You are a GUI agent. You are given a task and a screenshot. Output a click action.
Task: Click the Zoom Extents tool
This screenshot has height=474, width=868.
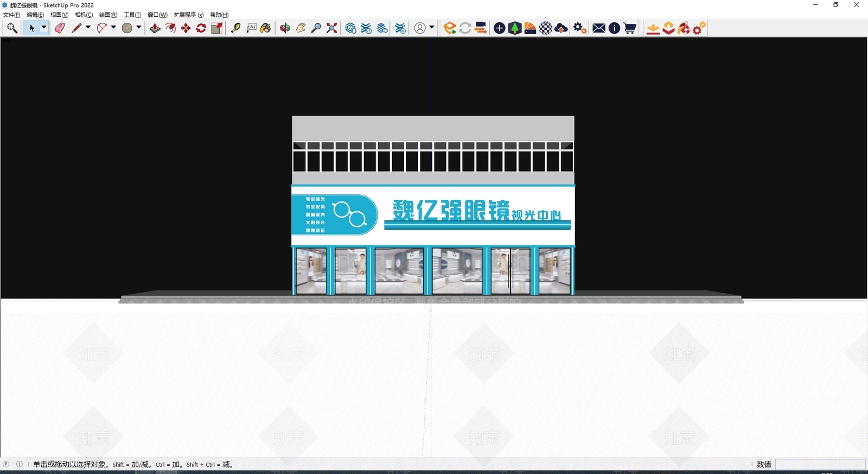pos(331,28)
